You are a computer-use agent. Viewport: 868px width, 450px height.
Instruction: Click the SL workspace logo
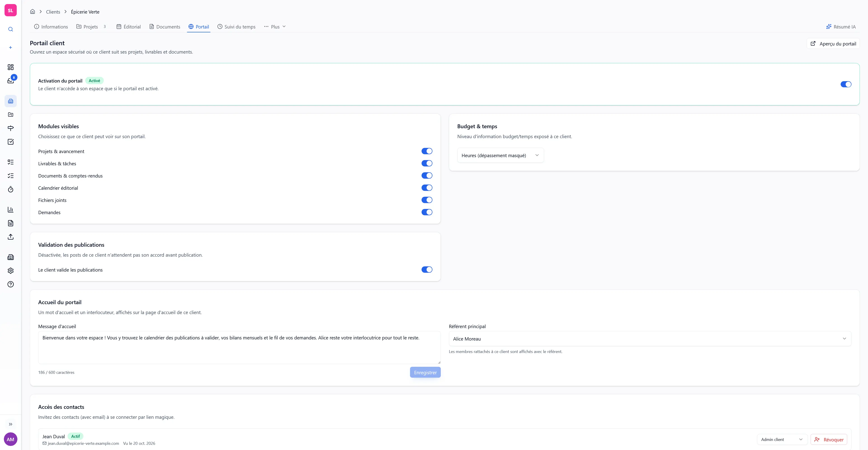[x=10, y=10]
